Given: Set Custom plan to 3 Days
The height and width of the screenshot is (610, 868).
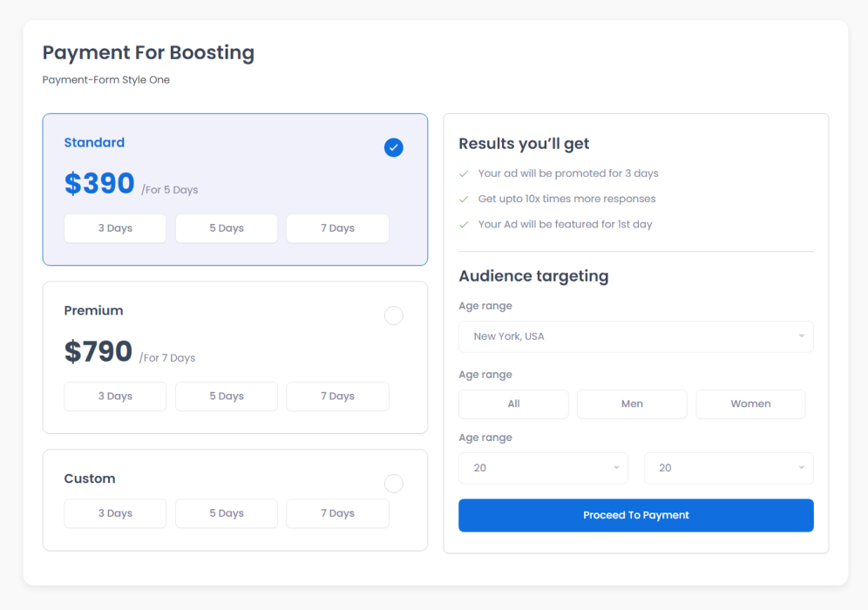Looking at the screenshot, I should point(115,513).
